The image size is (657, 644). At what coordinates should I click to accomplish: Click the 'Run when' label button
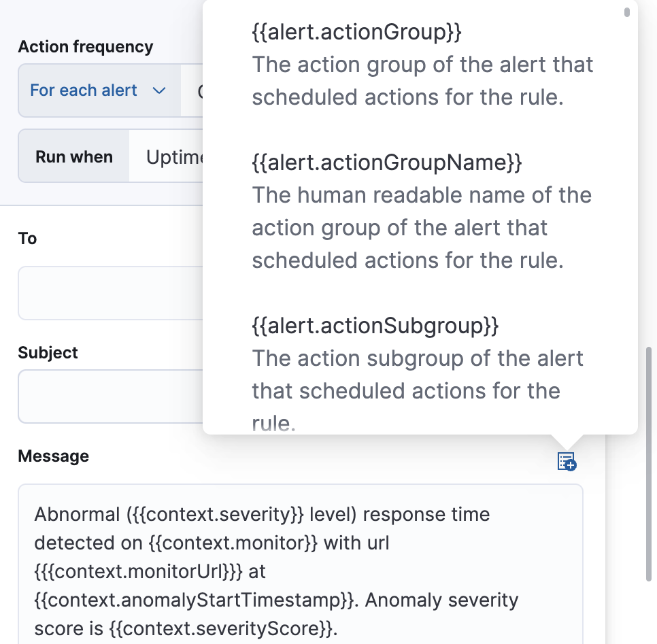point(73,156)
